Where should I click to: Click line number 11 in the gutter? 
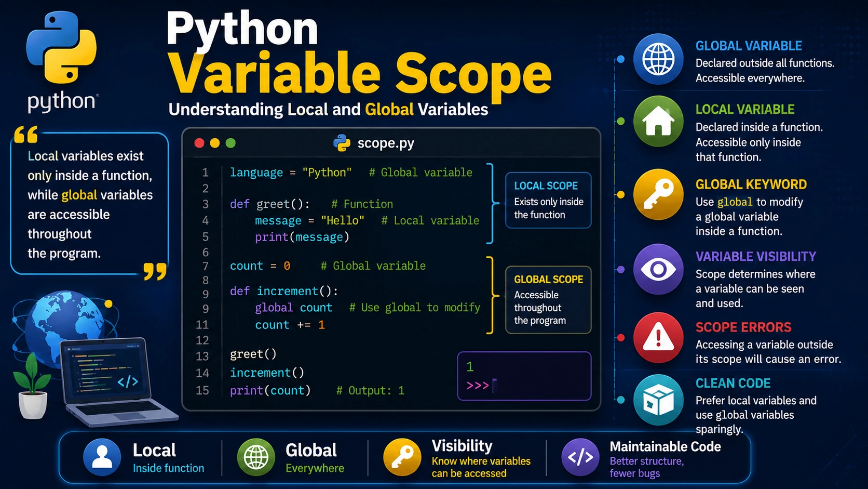202,325
